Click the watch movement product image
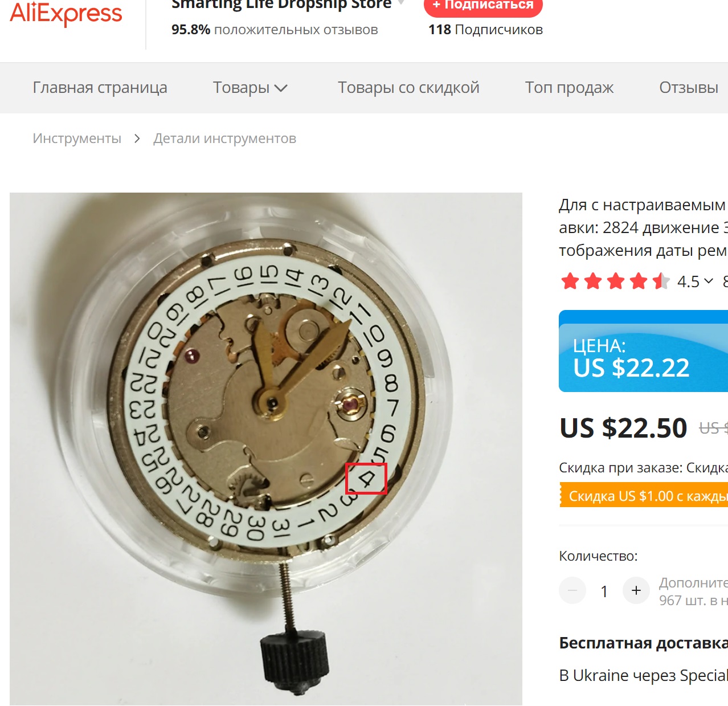The image size is (728, 706). tap(266, 449)
